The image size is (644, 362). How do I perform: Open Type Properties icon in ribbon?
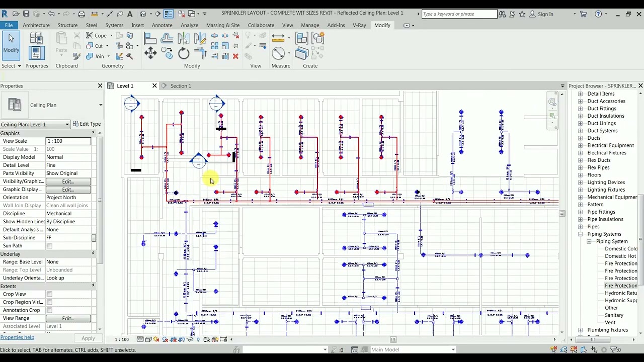[36, 38]
